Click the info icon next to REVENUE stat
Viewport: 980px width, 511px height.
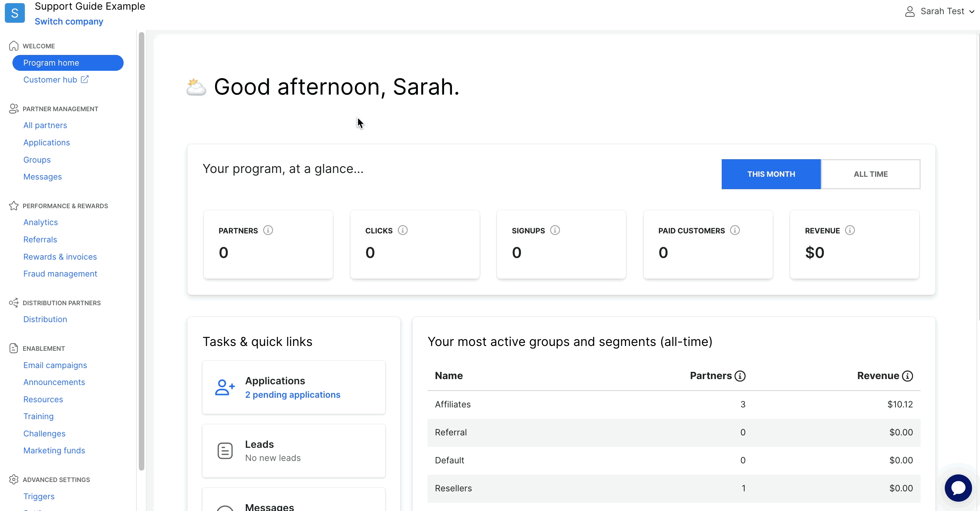[x=849, y=230]
